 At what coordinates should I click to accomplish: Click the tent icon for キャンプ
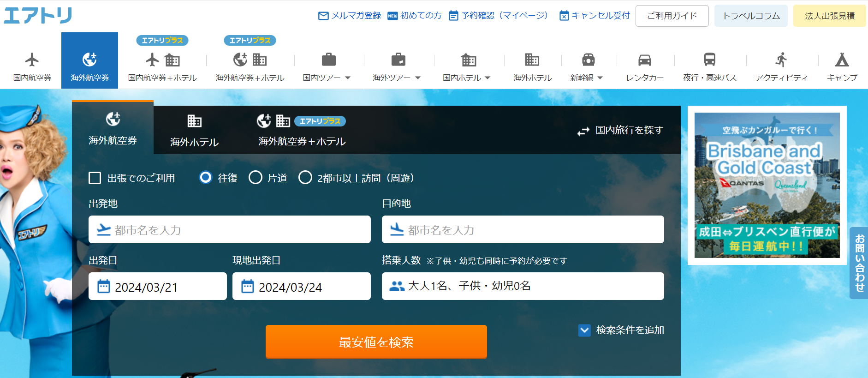pyautogui.click(x=842, y=60)
